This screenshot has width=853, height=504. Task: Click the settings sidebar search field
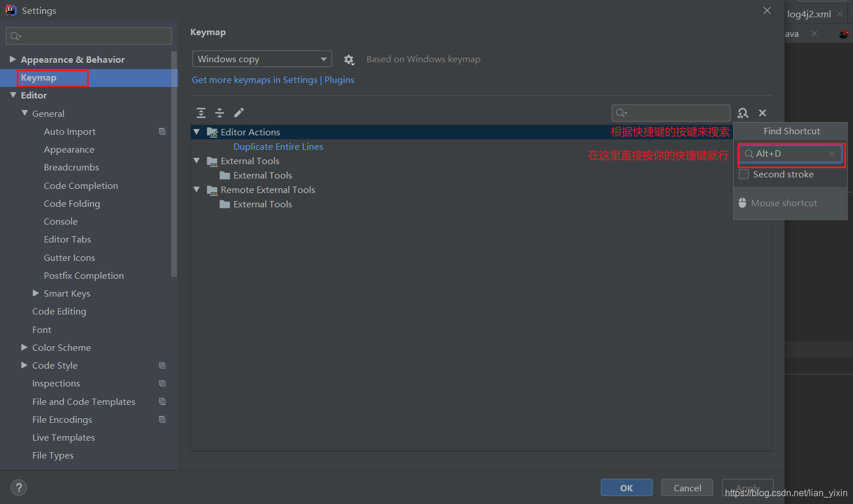tap(89, 36)
